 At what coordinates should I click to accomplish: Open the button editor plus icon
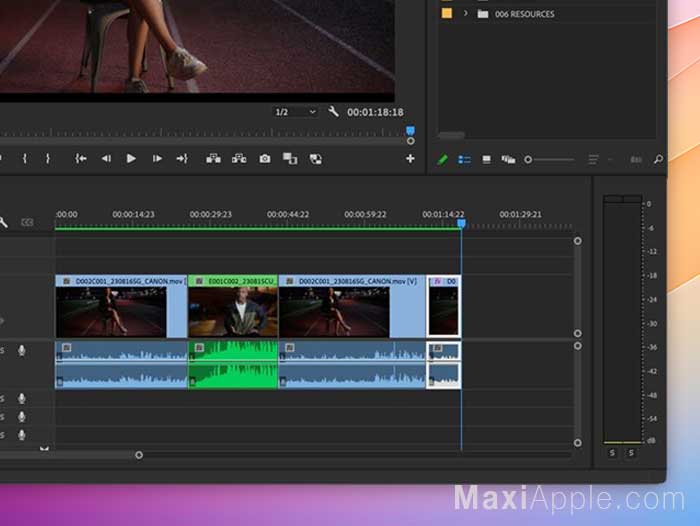410,159
